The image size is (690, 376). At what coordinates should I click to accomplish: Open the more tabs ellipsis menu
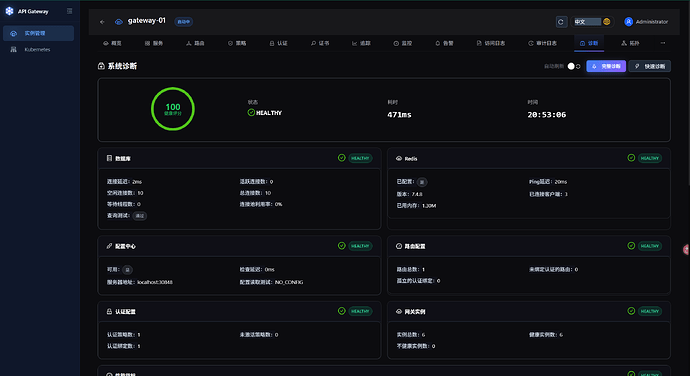coord(663,43)
